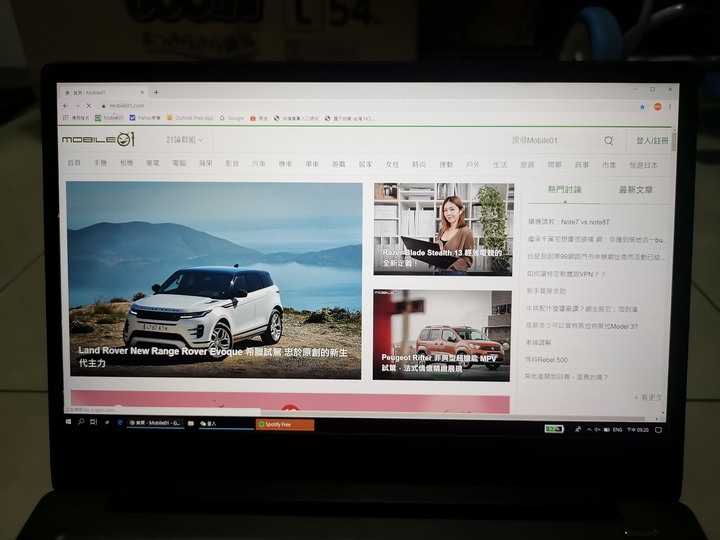Open the Yahoo bookmark
This screenshot has width=720, height=540.
(x=145, y=118)
